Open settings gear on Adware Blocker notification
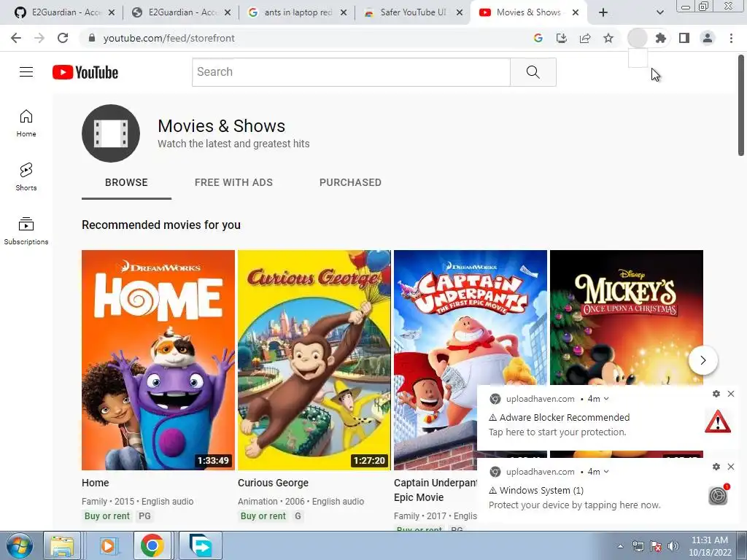The image size is (747, 560). tap(716, 394)
